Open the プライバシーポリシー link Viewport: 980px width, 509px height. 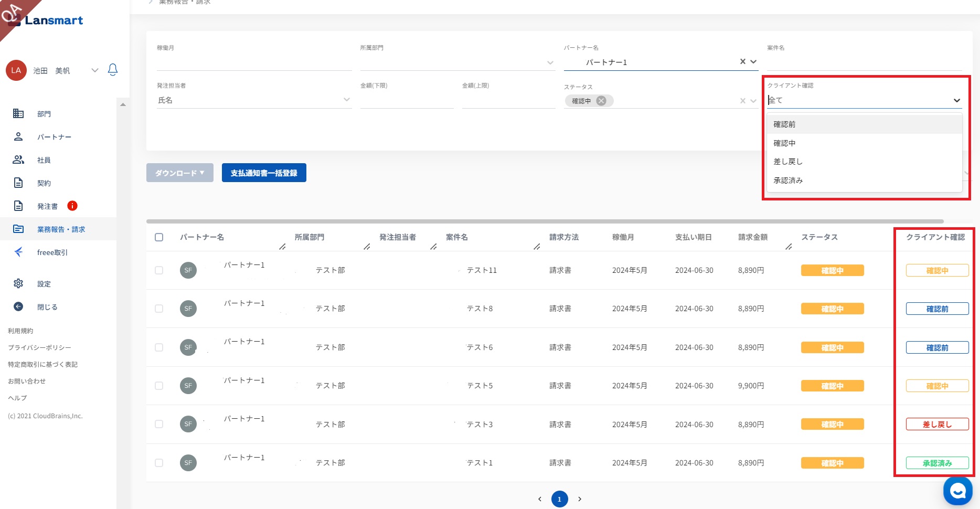click(x=39, y=347)
